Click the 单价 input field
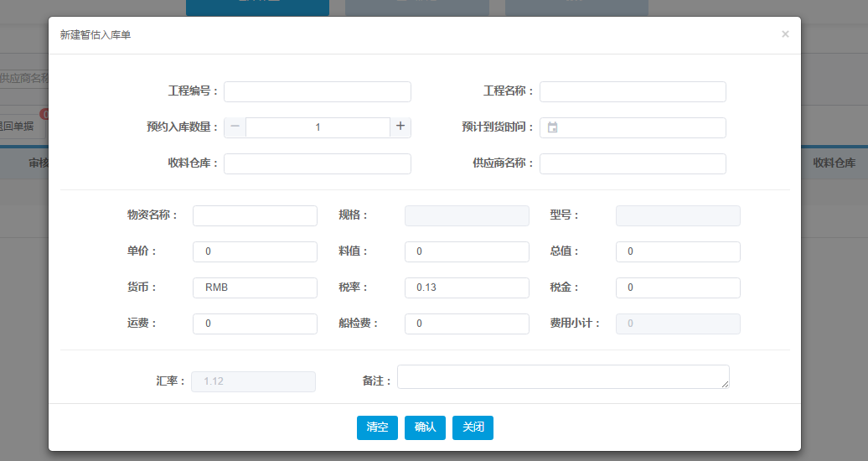 pos(255,251)
